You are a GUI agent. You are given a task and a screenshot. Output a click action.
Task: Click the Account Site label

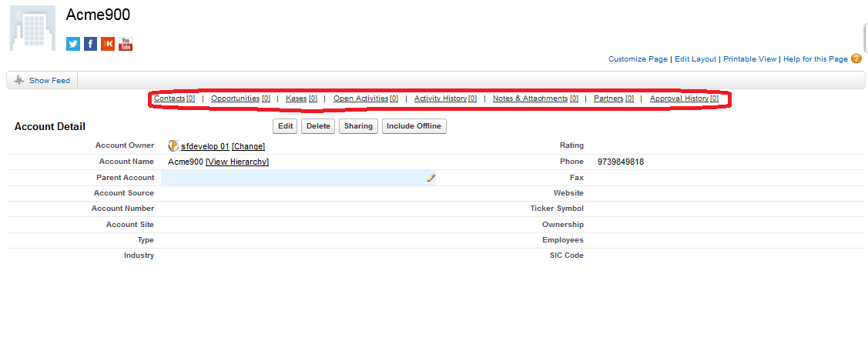click(130, 225)
